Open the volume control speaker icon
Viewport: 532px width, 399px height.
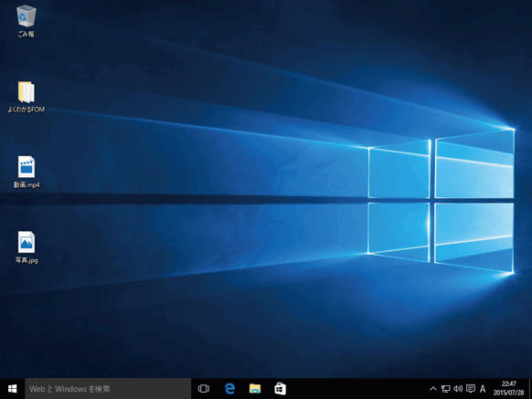tap(458, 389)
